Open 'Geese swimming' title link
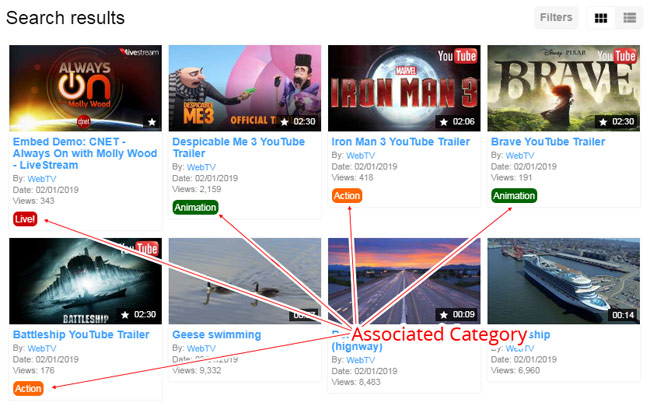Image resolution: width=650 pixels, height=406 pixels. click(x=216, y=335)
